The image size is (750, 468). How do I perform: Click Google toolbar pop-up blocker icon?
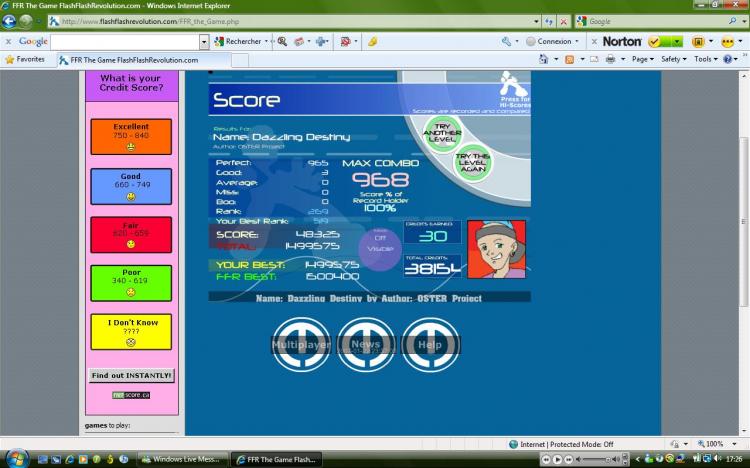pyautogui.click(x=345, y=42)
